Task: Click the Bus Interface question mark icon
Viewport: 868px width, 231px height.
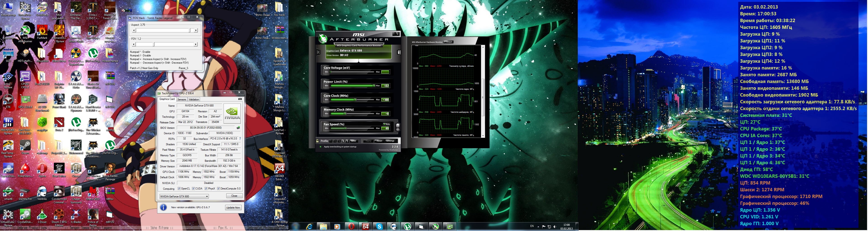Action: click(240, 139)
